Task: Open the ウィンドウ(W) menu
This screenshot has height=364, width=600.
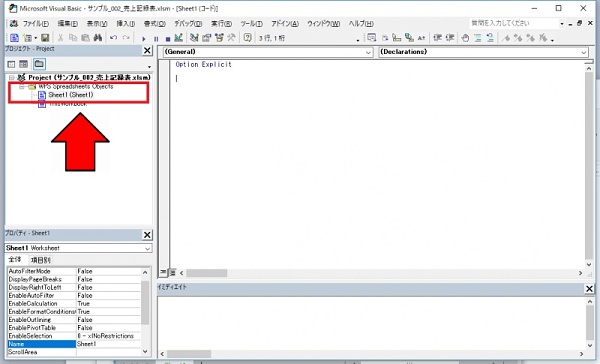Action: (323, 23)
